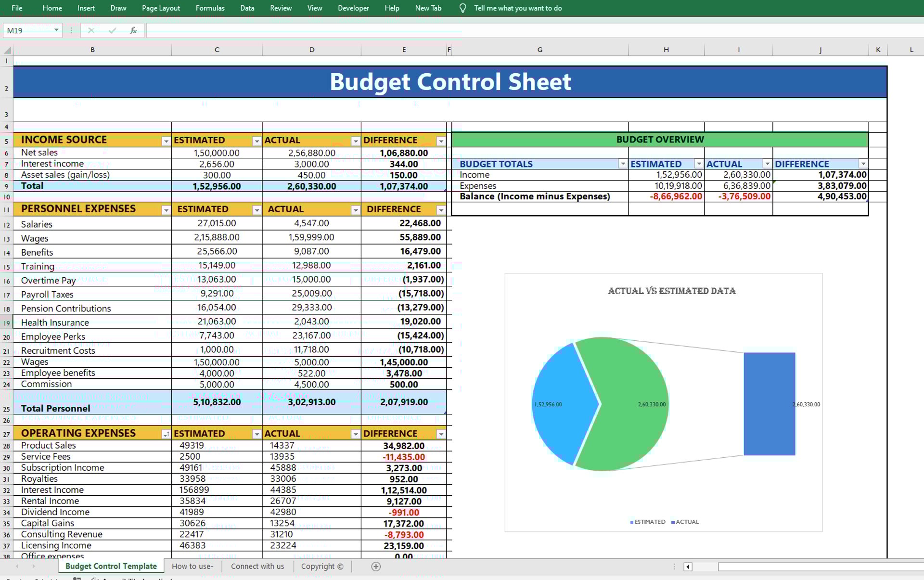
Task: Open the BUDGET TOTALS filter dropdown
Action: pyautogui.click(x=622, y=164)
